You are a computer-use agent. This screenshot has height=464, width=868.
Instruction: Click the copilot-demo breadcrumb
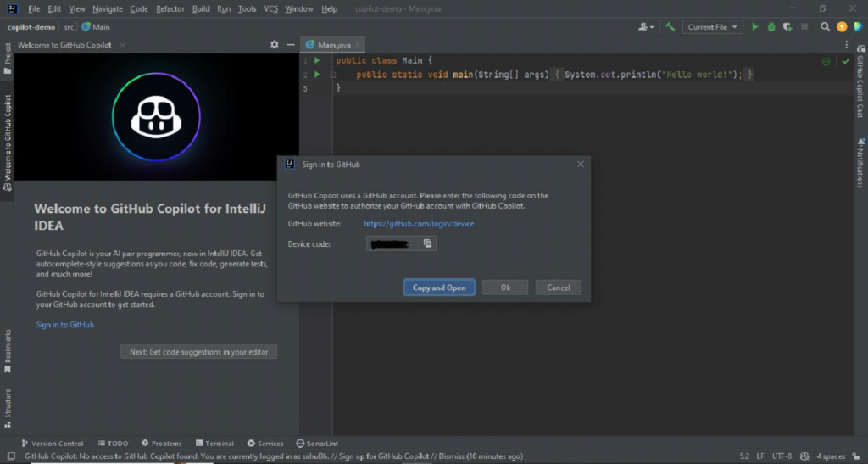31,26
